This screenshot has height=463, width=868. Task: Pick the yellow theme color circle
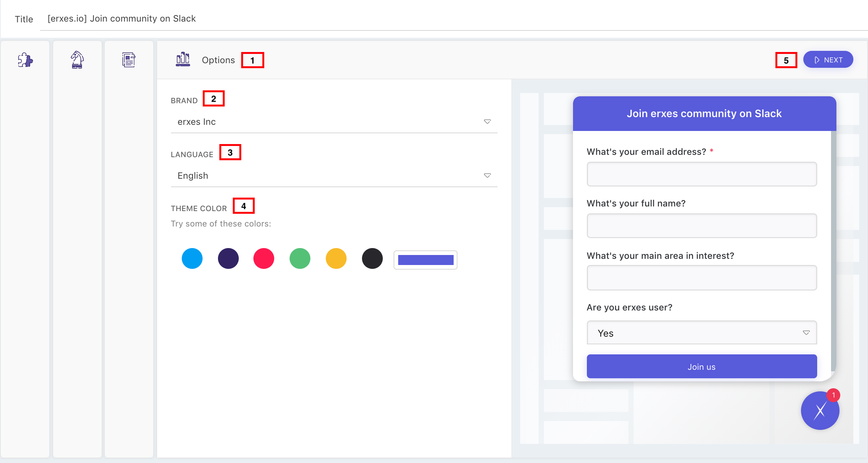[x=336, y=258]
